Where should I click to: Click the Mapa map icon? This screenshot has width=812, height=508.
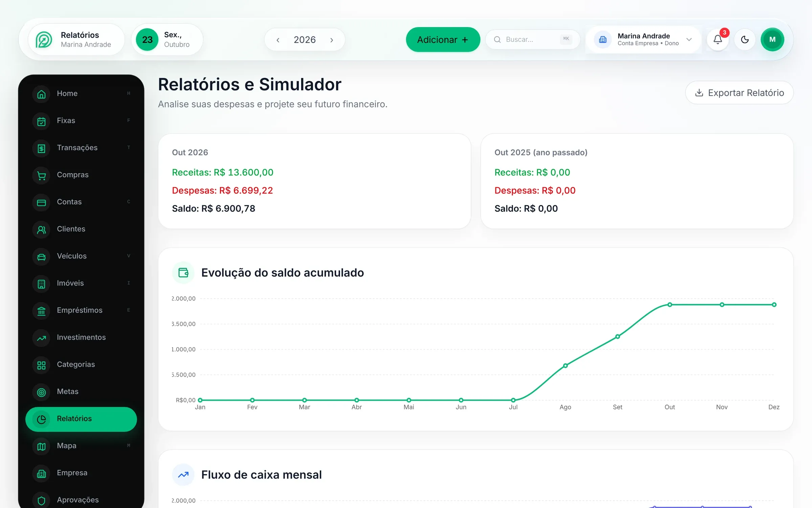pyautogui.click(x=41, y=446)
